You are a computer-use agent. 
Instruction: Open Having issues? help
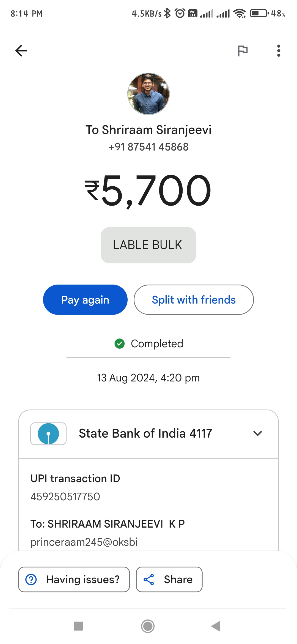click(74, 579)
